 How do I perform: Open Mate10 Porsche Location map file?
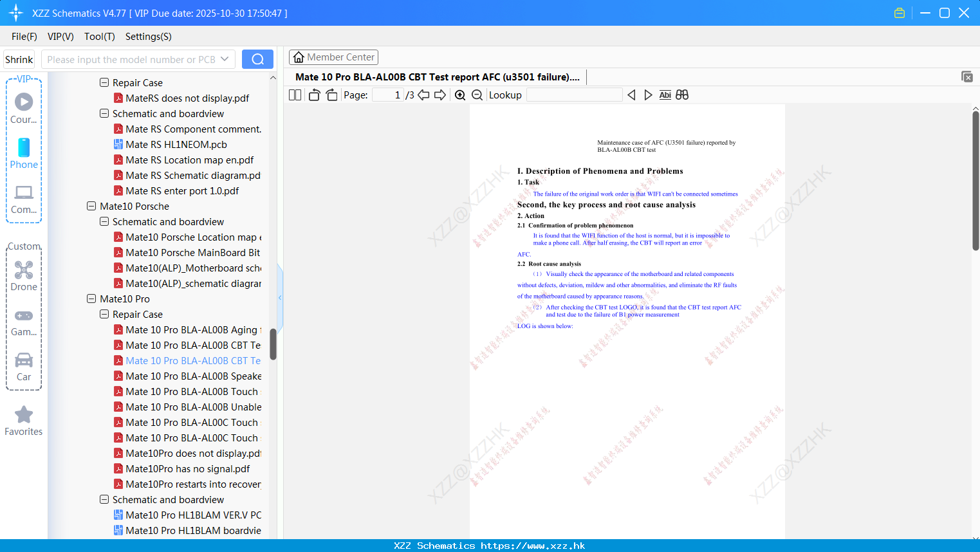(193, 237)
